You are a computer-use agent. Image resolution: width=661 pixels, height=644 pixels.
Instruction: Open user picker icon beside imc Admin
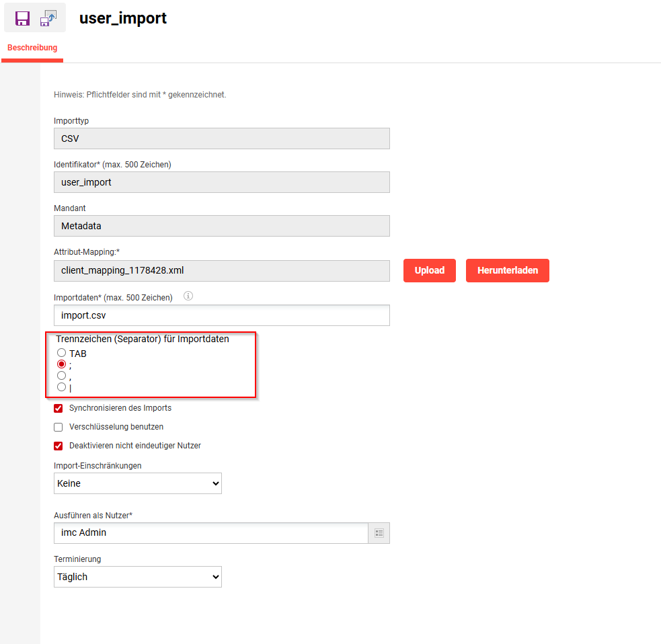point(379,533)
